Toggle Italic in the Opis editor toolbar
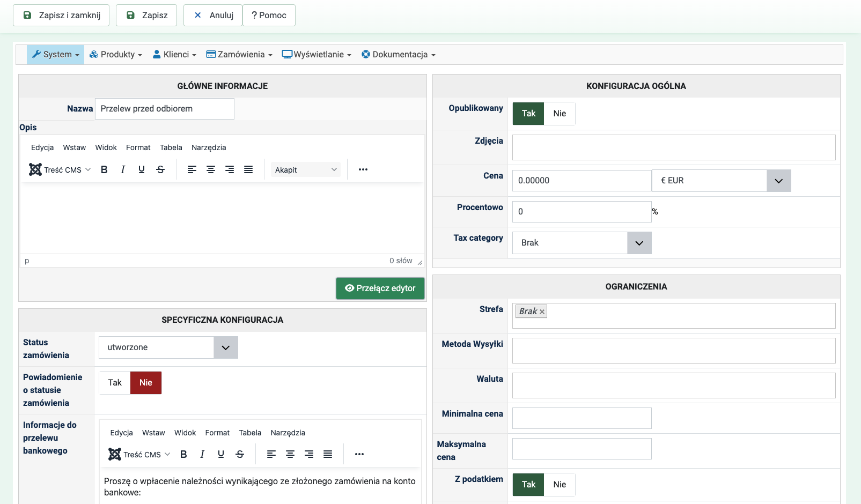 (123, 169)
